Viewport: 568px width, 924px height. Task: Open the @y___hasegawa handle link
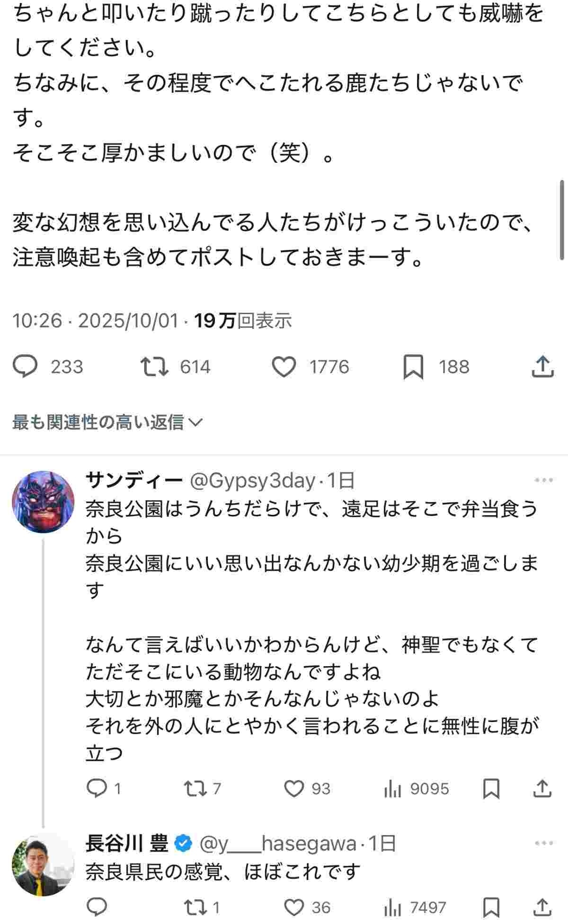click(x=278, y=843)
